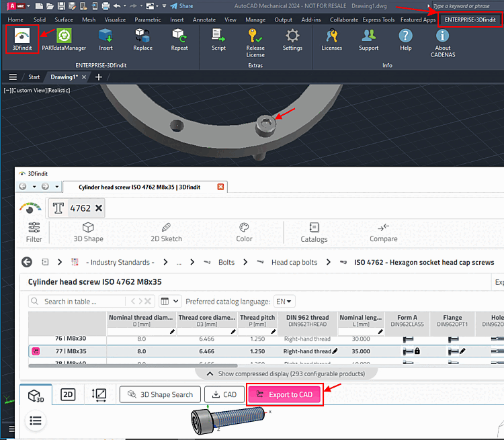504x440 pixels.
Task: Select ENTERPRISE-3Dfindit ribbon tab
Action: tap(470, 19)
